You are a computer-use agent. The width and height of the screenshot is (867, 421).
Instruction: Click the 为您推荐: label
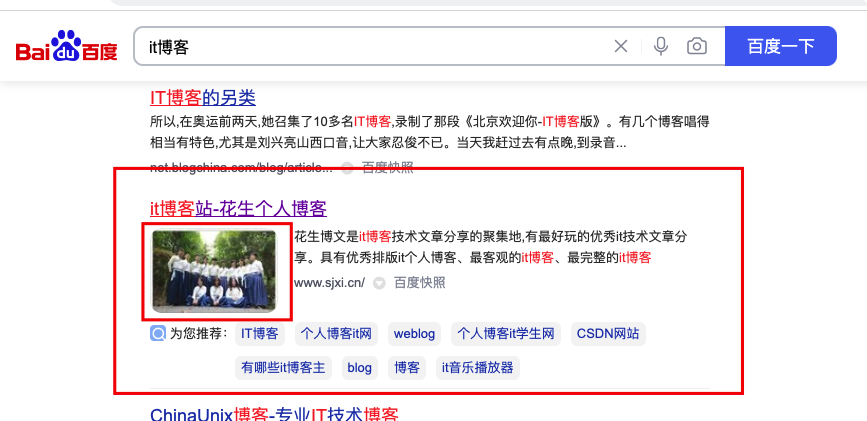(x=199, y=334)
